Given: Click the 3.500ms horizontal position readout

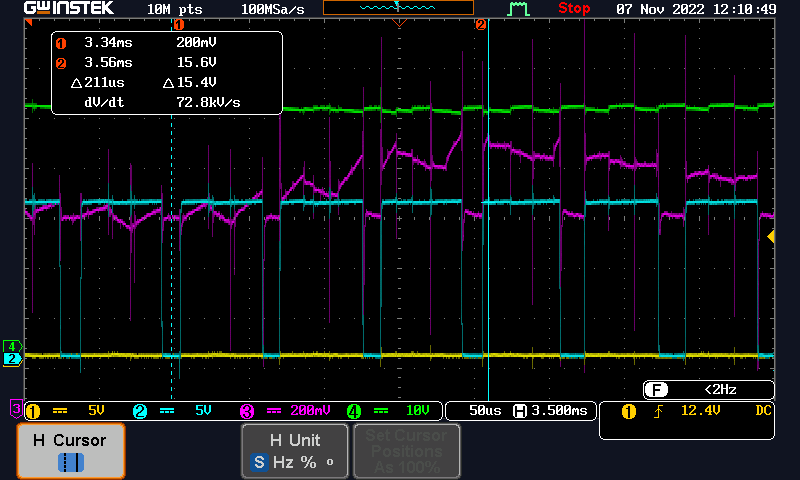Looking at the screenshot, I should pyautogui.click(x=559, y=411).
